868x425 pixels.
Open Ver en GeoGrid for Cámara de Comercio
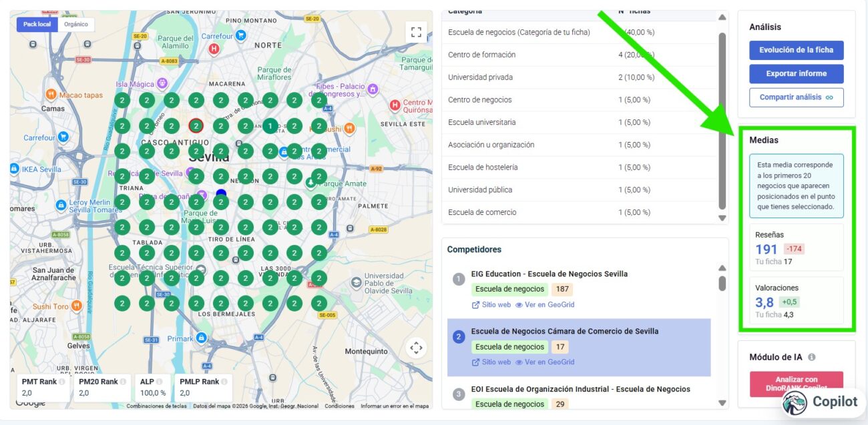click(x=545, y=362)
